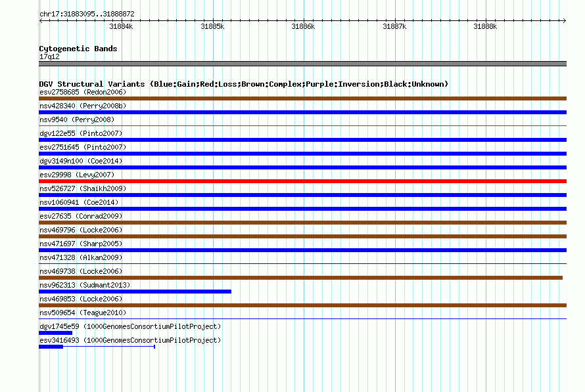Screen dimensions: 585x392
Task: Select the brown nsv469796 variant bar
Action: pos(302,236)
